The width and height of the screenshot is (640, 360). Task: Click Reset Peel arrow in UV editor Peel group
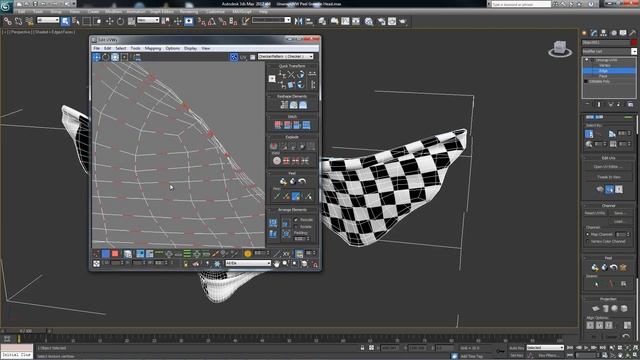[x=302, y=181]
